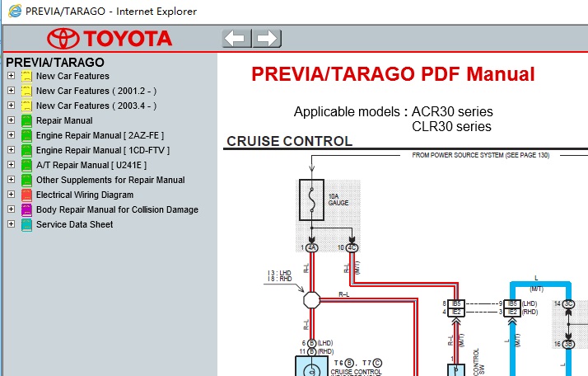The image size is (588, 376).
Task: Click red book icon for Electrical Wiring Diagram
Action: [x=26, y=195]
